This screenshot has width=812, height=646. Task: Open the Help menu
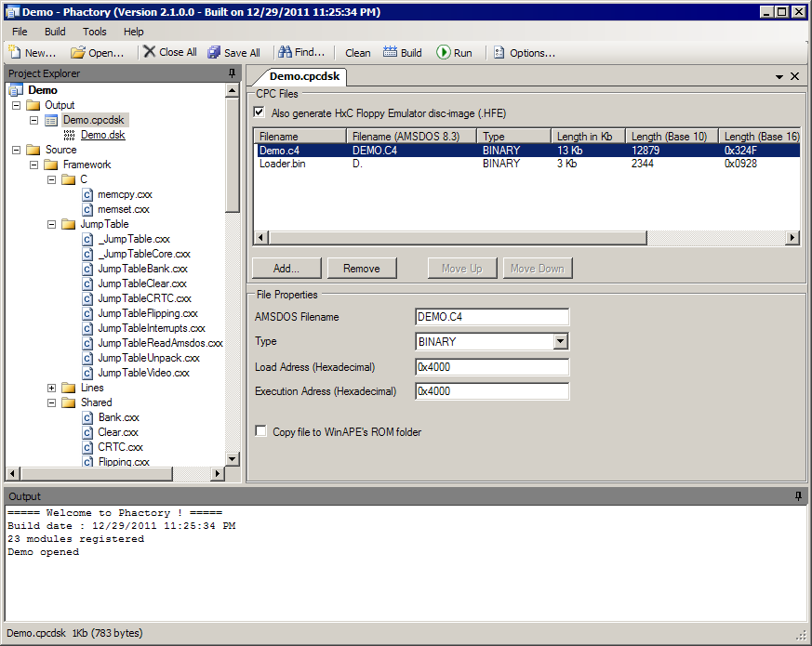(133, 32)
